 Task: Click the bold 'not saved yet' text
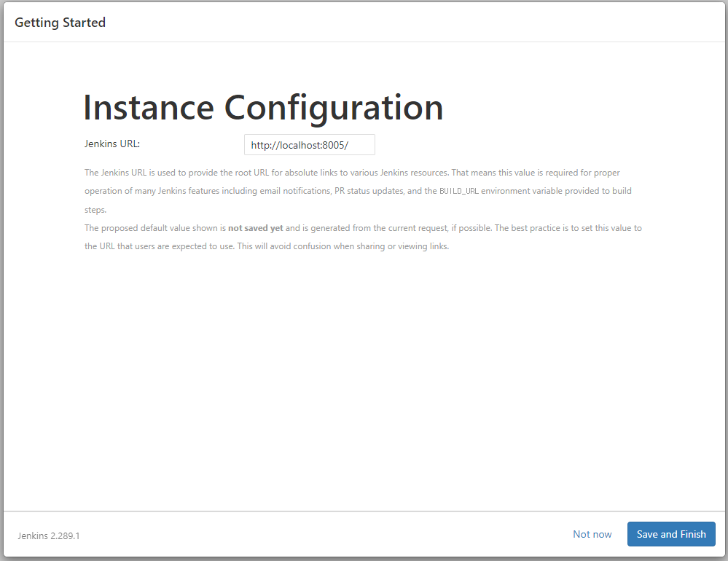click(x=255, y=228)
